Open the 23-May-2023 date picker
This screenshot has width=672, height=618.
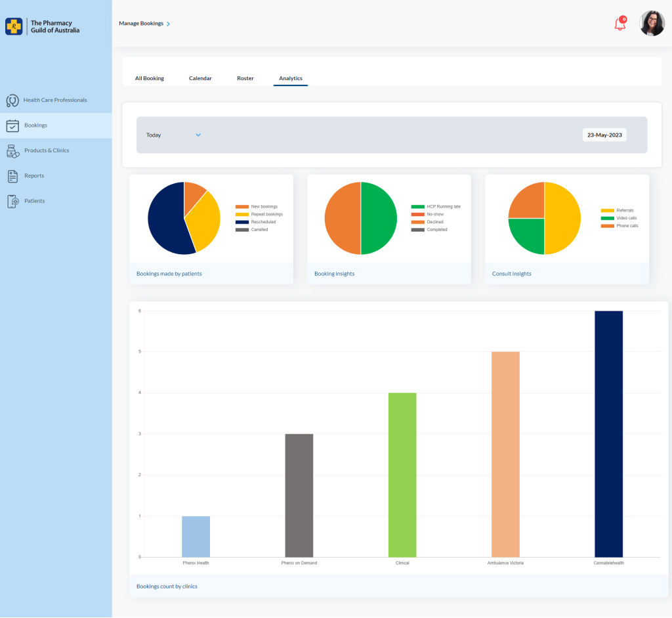(604, 135)
